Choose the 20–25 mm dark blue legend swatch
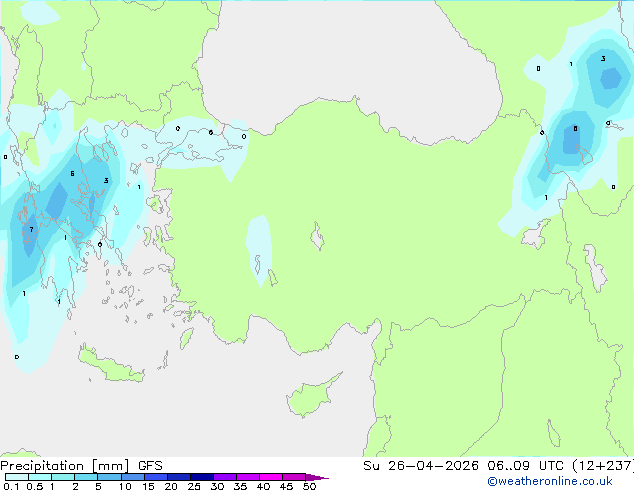Viewport: 634px width, 490px height. pos(179,477)
